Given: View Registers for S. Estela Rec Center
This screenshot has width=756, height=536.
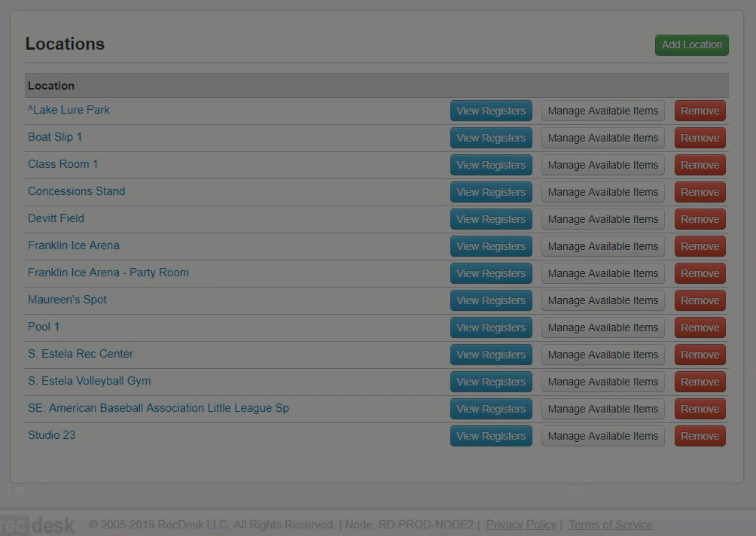Looking at the screenshot, I should coord(491,355).
